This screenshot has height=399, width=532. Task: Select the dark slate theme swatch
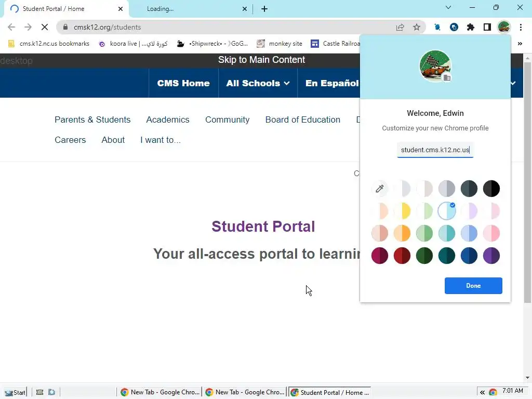(x=469, y=189)
